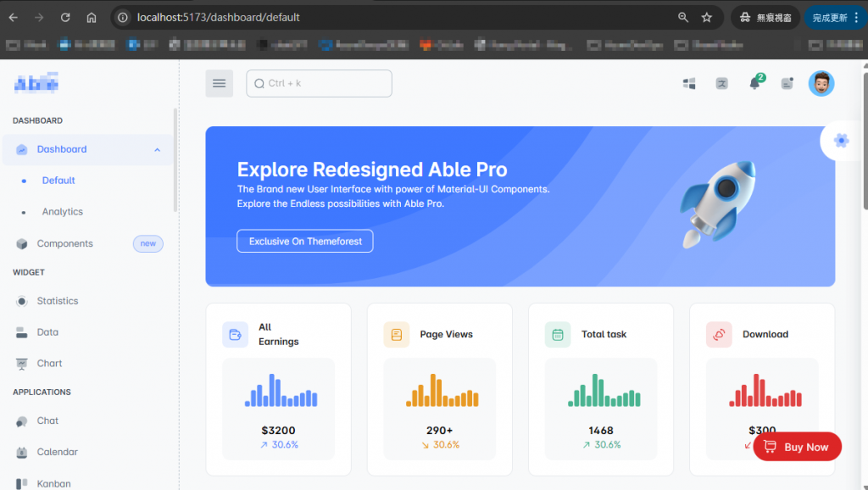
Task: Click the Data icon in sidebar
Action: tap(21, 332)
